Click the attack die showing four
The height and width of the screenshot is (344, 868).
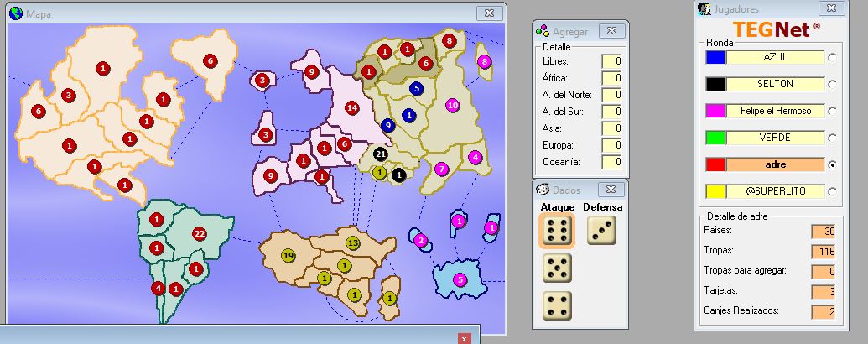pos(554,305)
